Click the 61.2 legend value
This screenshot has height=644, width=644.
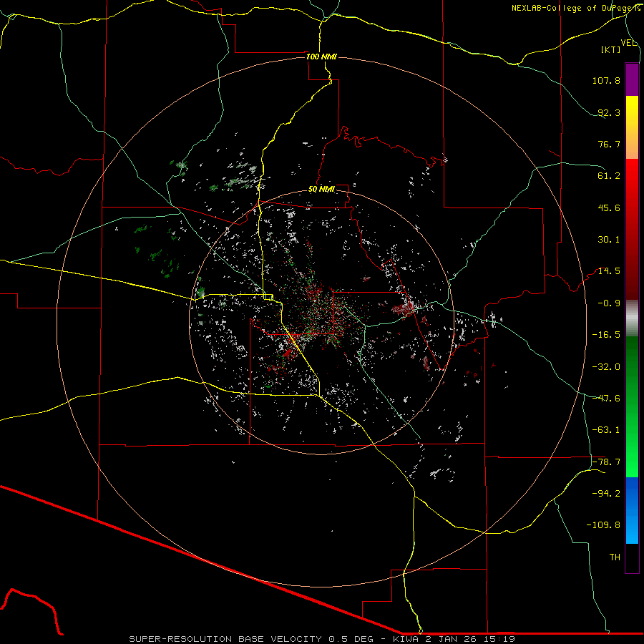(x=608, y=176)
